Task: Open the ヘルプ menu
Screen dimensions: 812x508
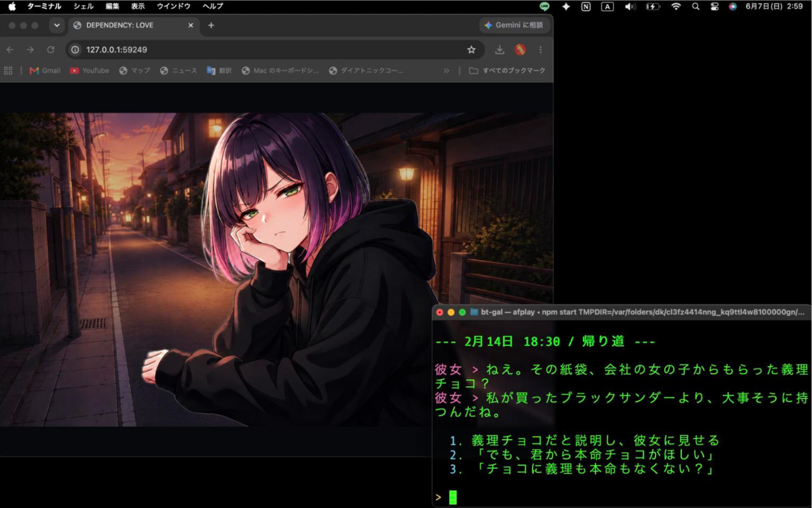Action: tap(213, 6)
